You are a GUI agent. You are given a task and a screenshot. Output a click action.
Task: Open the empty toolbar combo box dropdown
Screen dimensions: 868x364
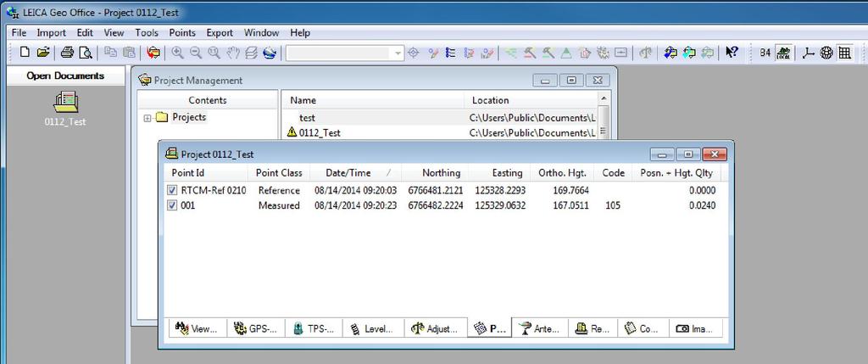pyautogui.click(x=398, y=53)
